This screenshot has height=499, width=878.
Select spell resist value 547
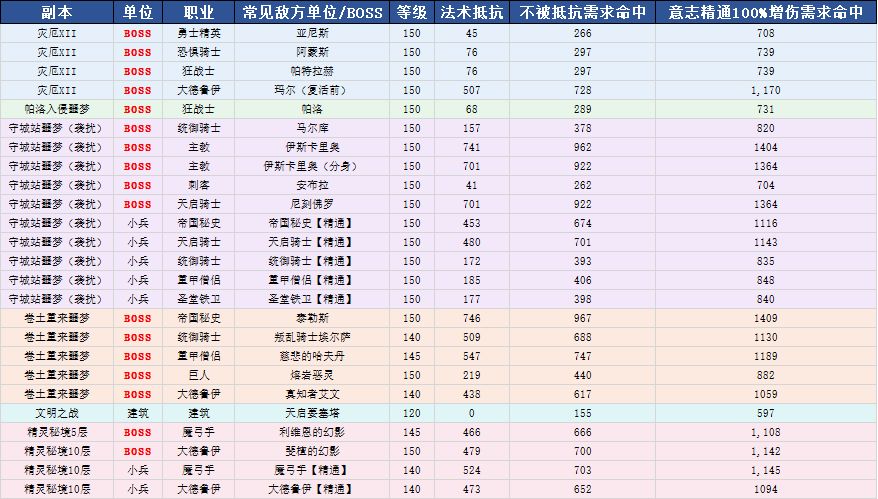[x=471, y=357]
